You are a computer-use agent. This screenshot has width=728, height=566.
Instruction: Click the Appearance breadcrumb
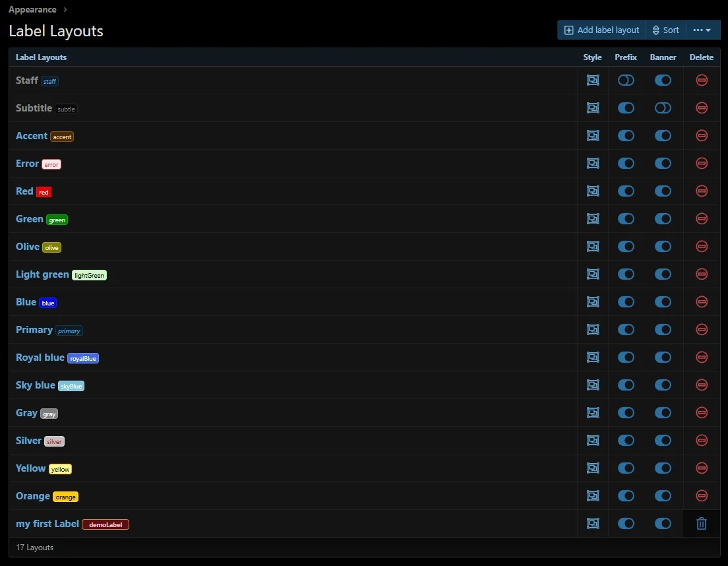click(32, 10)
